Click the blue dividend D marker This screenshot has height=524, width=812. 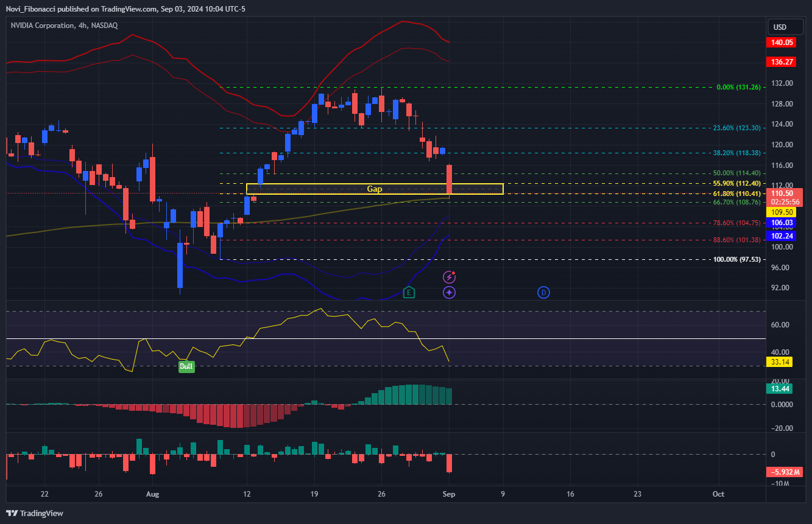pos(543,293)
